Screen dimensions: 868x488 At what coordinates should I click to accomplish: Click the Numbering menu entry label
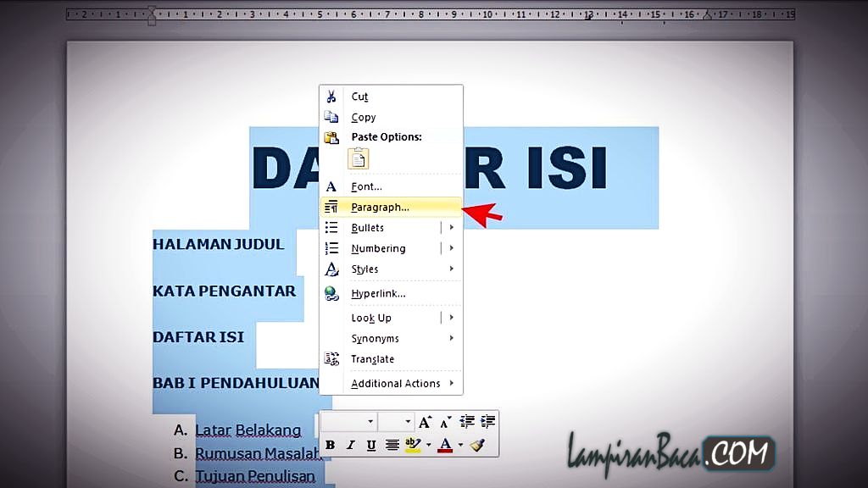[x=378, y=248]
